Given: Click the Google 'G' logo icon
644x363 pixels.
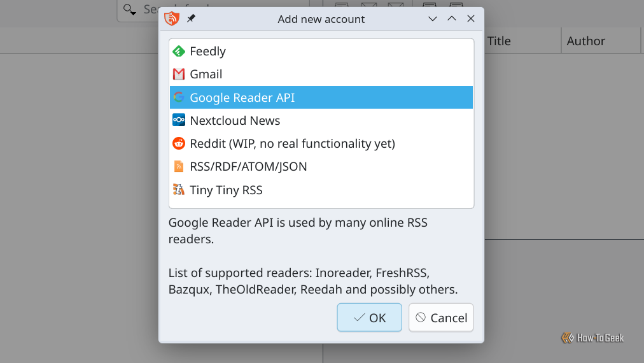Looking at the screenshot, I should pos(179,97).
